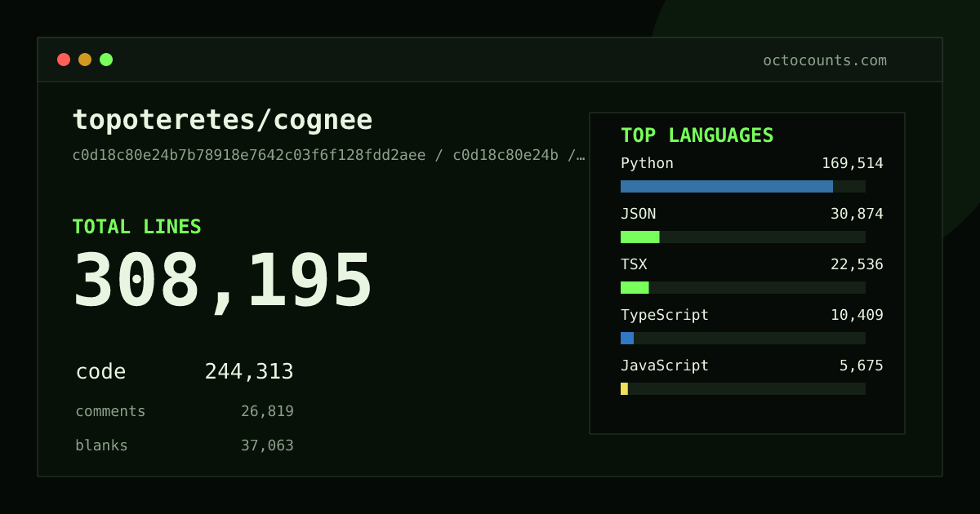Select the TSX count 22,536
Image resolution: width=980 pixels, height=514 pixels.
[857, 264]
